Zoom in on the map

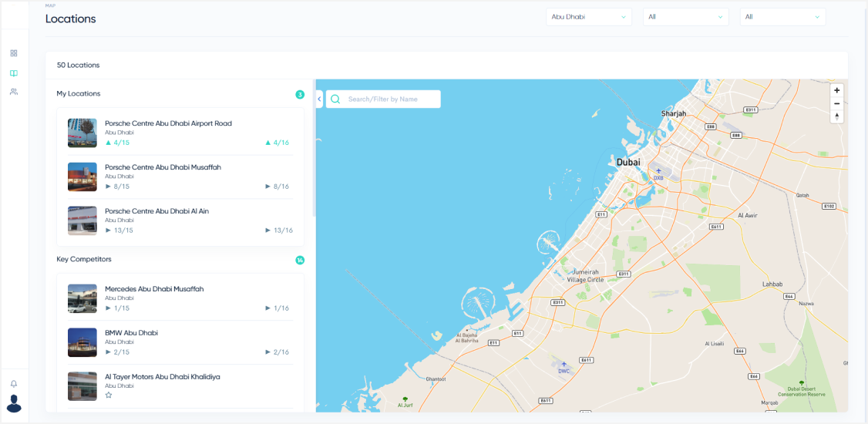coord(837,90)
